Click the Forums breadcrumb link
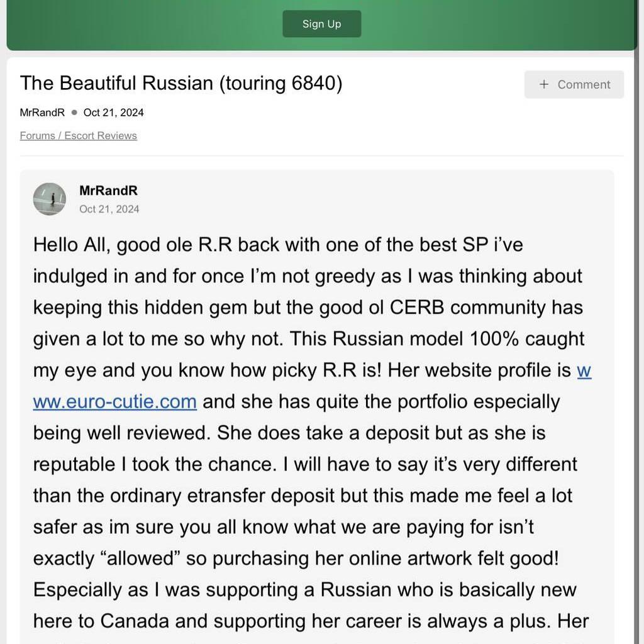Viewport: 644px width, 644px height. tap(37, 136)
